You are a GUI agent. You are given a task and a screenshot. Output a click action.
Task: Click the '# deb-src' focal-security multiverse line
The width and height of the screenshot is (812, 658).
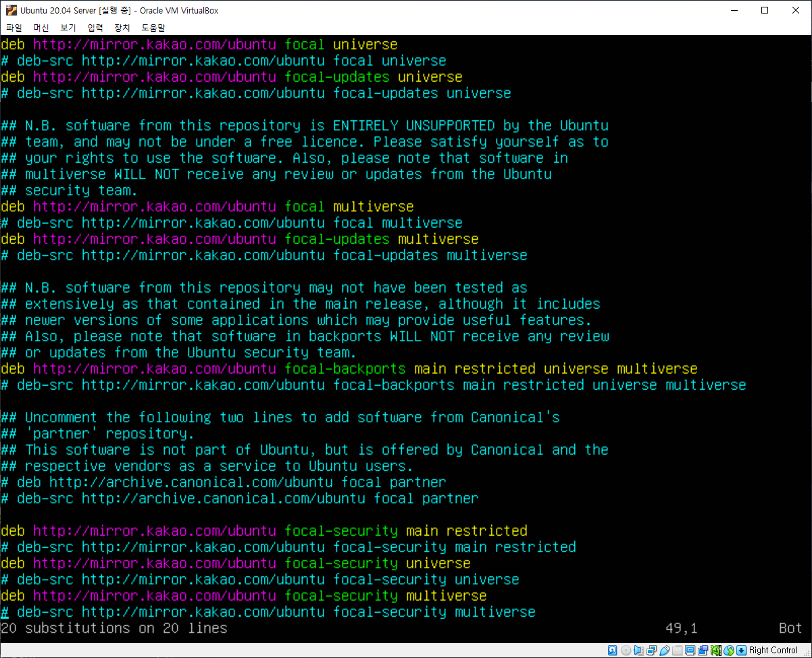(x=268, y=612)
